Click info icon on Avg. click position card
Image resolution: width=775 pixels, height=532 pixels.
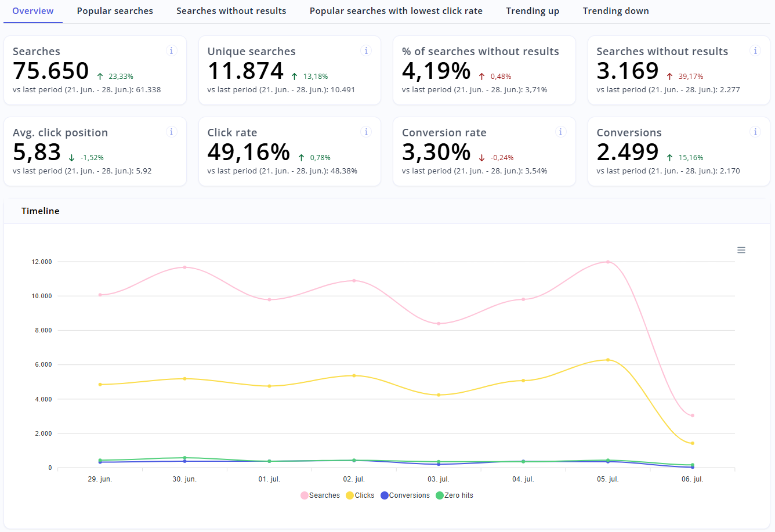(x=171, y=132)
